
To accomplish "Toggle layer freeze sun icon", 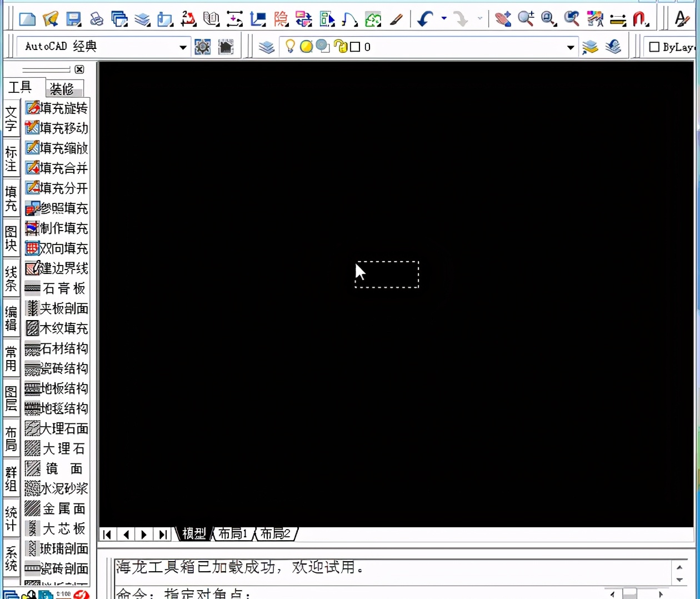I will [x=306, y=47].
